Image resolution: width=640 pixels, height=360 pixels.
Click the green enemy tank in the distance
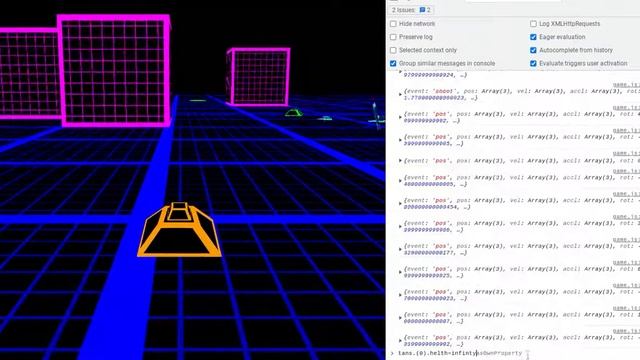(293, 113)
